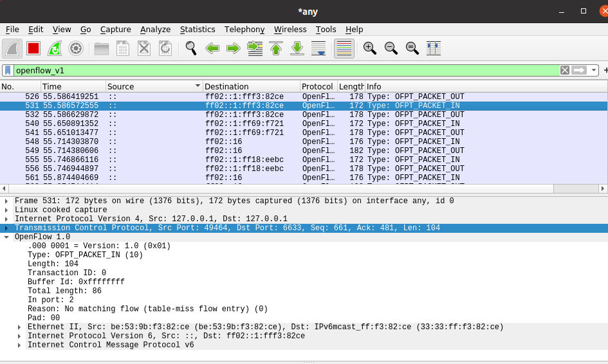Select packet 540 in the list
This screenshot has width=608, height=364.
pos(304,123)
